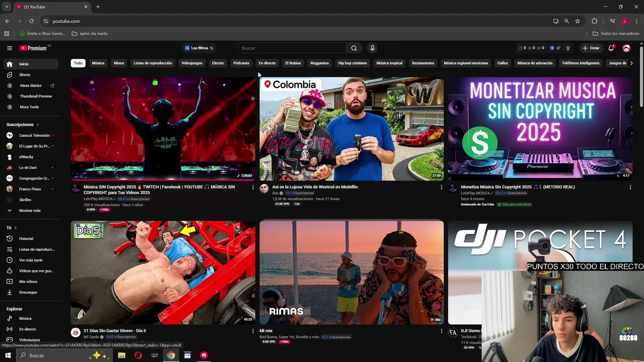
Task: Click the magnifier search button
Action: pos(354,48)
